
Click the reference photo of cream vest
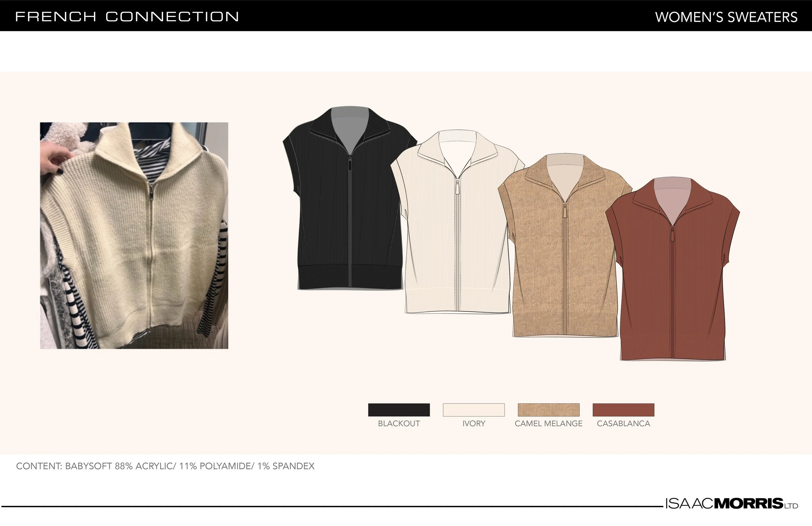click(134, 236)
